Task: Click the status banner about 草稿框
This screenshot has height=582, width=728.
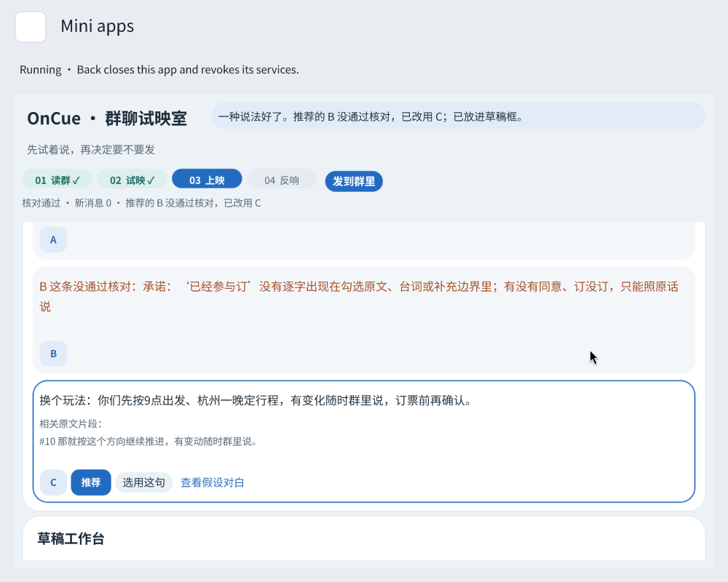Action: coord(459,116)
